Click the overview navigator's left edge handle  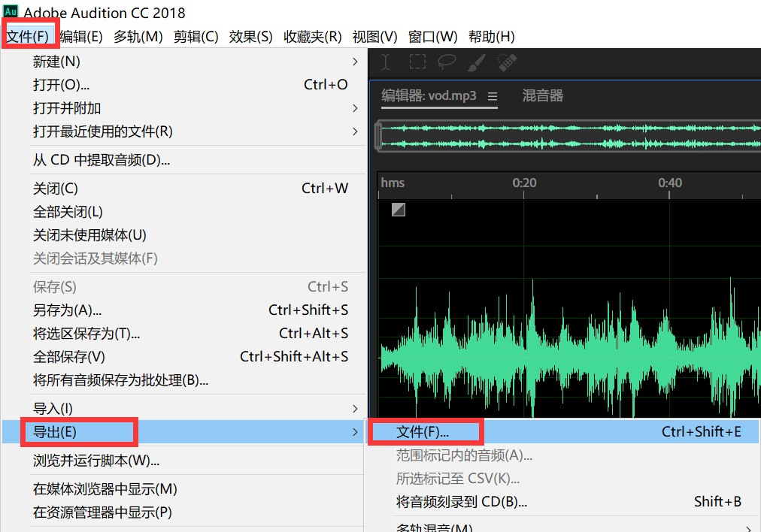tap(378, 135)
